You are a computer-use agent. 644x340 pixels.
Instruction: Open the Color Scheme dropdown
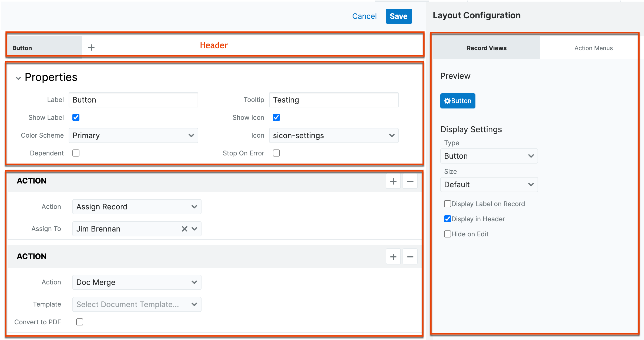(133, 135)
